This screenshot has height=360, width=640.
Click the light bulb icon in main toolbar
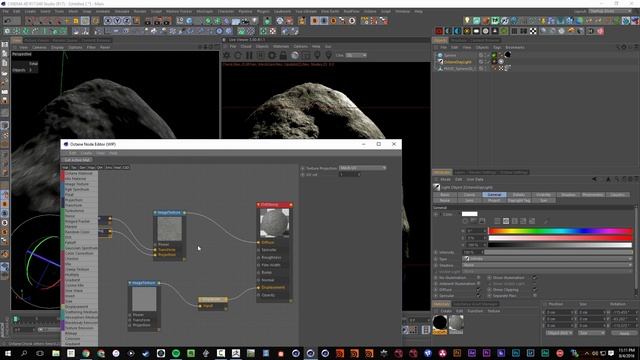tap(255, 20)
